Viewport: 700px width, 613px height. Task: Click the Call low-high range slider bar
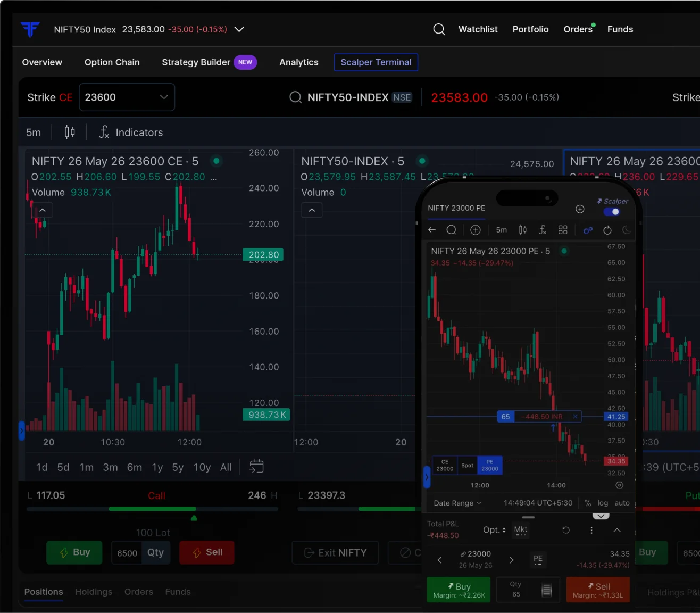point(152,509)
